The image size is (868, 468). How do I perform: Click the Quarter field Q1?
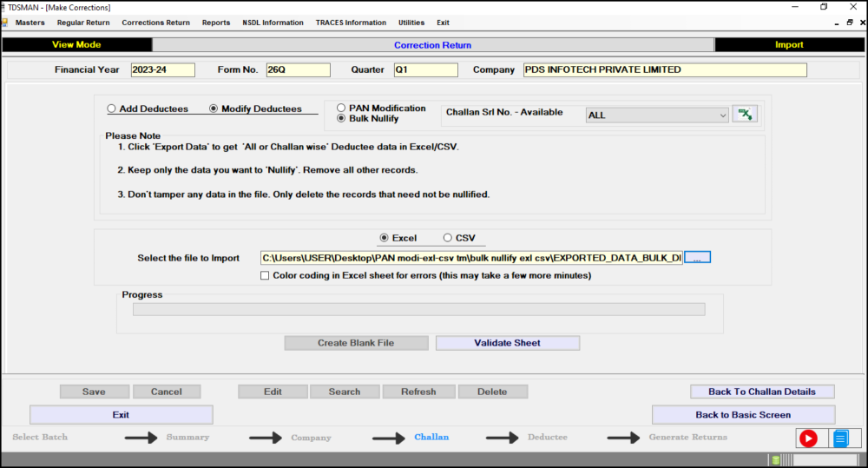425,69
